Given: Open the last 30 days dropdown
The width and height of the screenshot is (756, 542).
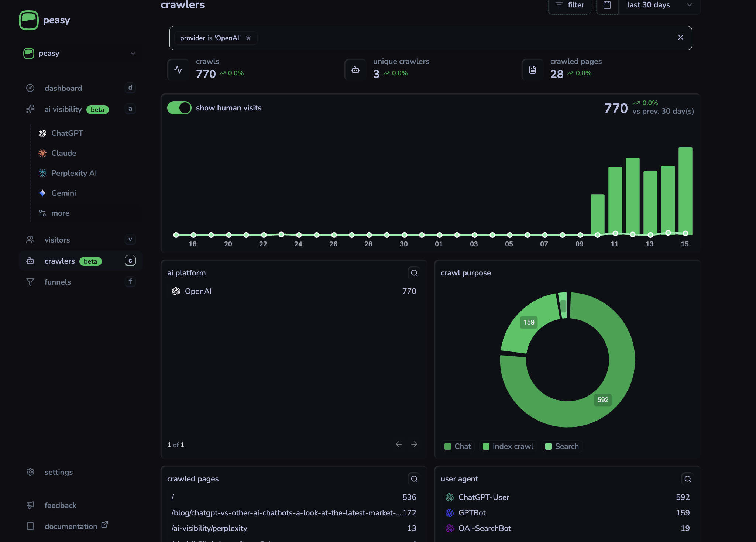Looking at the screenshot, I should click(x=660, y=5).
